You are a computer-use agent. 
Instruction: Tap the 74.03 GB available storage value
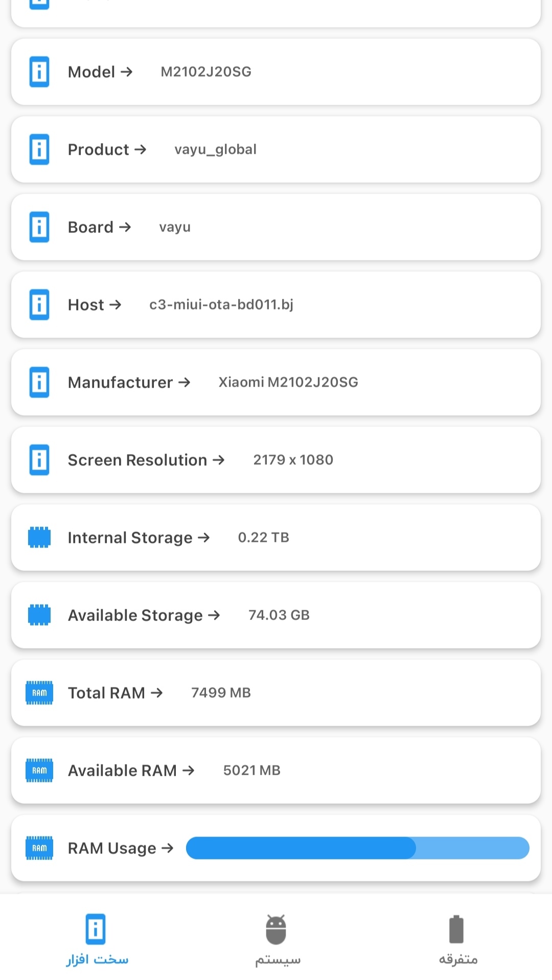click(x=279, y=615)
